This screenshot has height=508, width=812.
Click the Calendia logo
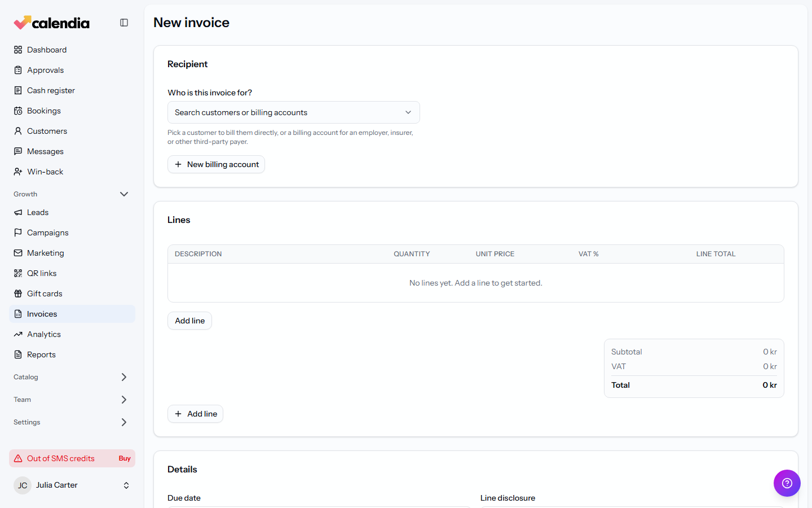click(x=52, y=23)
